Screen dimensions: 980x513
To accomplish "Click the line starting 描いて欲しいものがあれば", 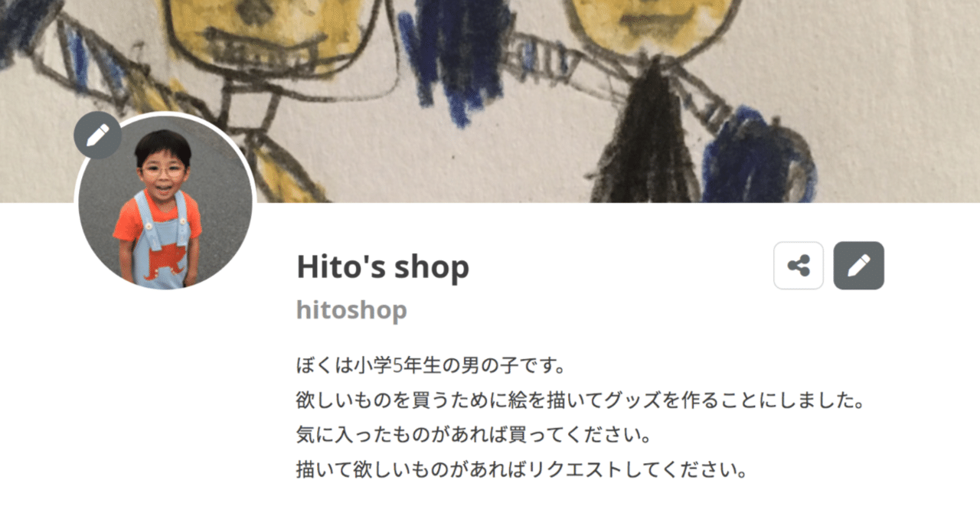I will [522, 469].
